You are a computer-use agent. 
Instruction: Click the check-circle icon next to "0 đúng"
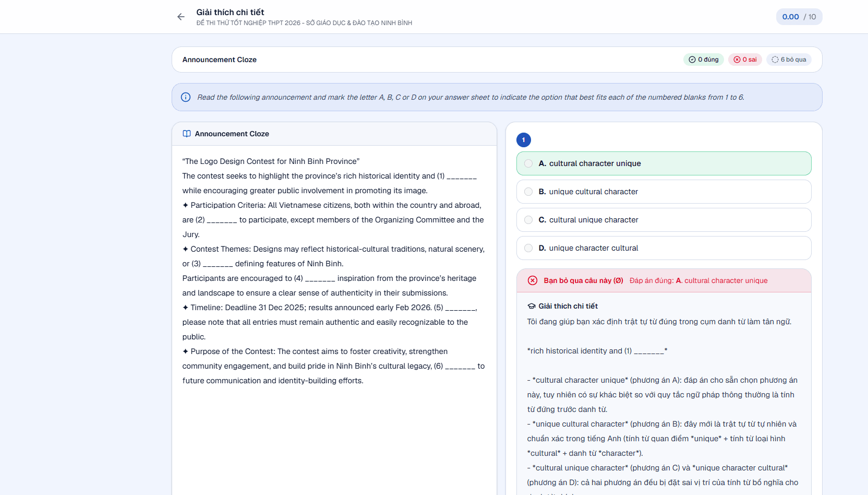[x=692, y=60]
